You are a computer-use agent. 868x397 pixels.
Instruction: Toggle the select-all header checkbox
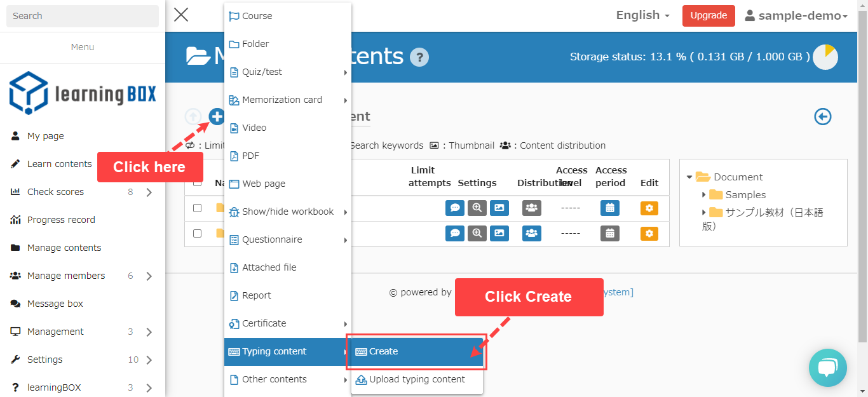point(198,183)
